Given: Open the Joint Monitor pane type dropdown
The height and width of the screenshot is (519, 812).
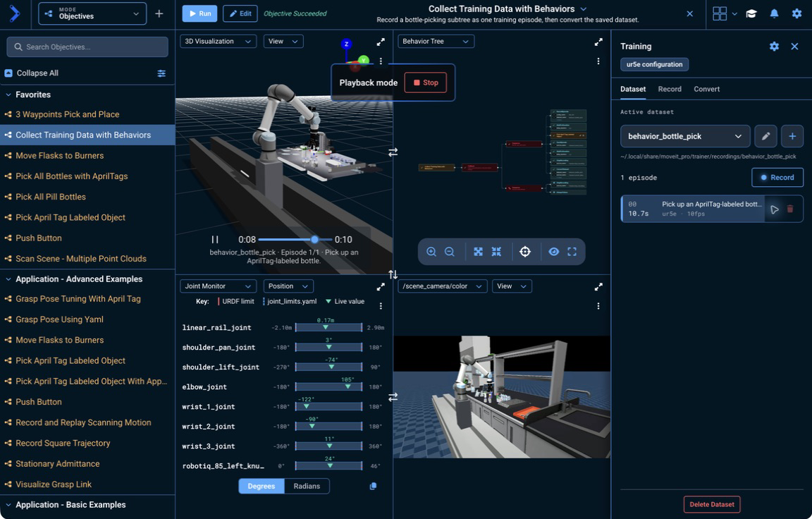Looking at the screenshot, I should (x=218, y=286).
